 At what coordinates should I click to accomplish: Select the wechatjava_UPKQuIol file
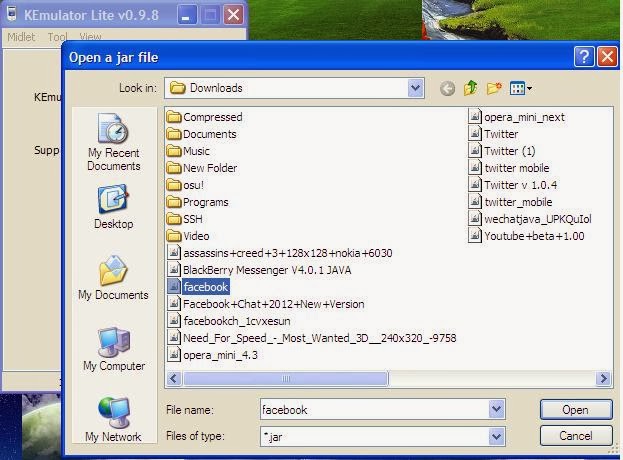click(x=530, y=219)
